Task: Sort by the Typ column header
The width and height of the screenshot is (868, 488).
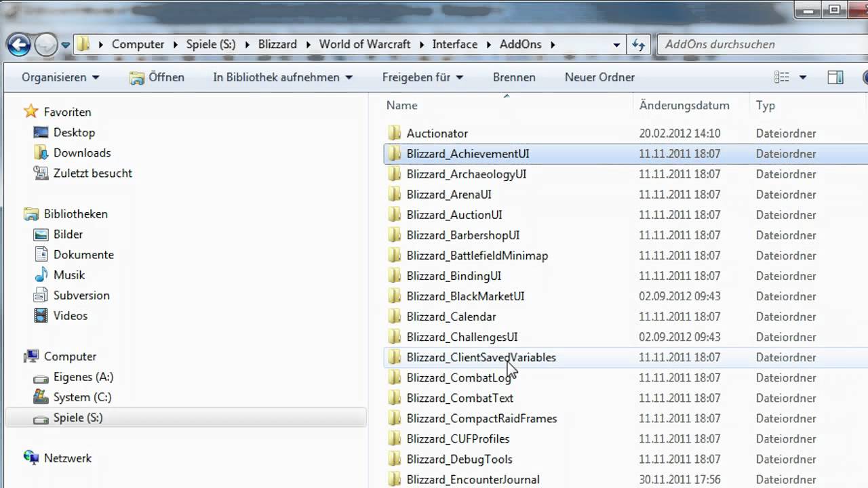Action: pyautogui.click(x=766, y=106)
